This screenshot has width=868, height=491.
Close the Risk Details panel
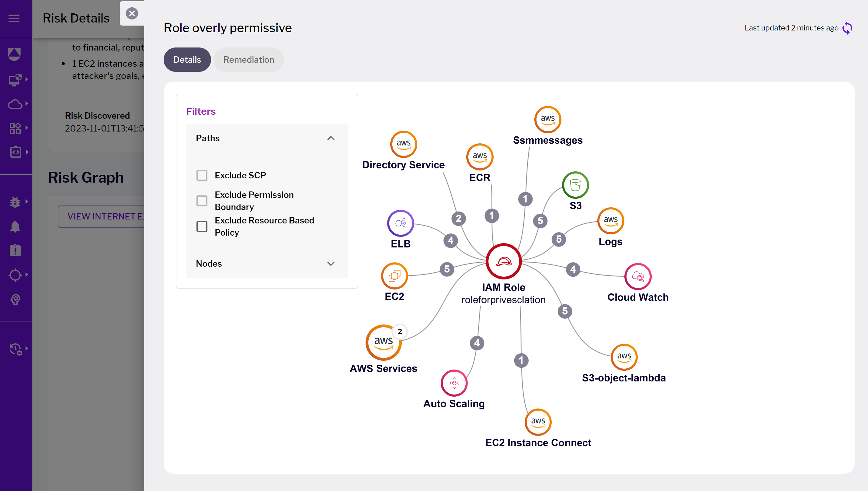tap(132, 13)
